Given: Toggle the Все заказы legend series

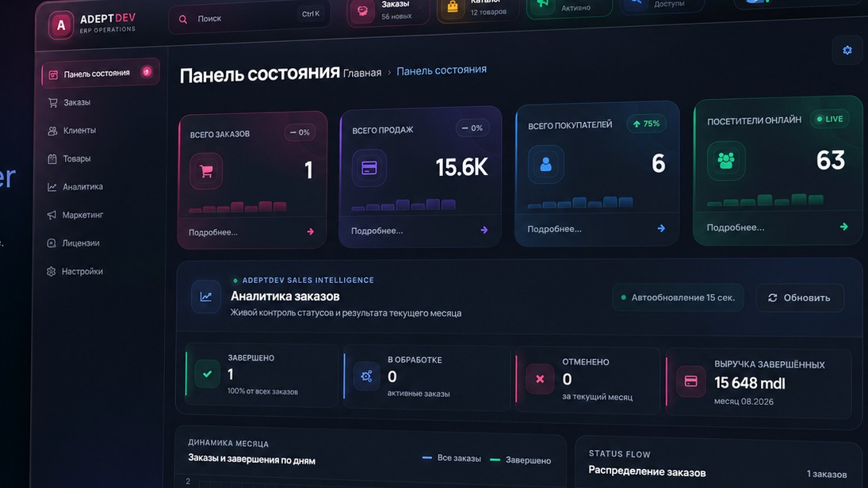Looking at the screenshot, I should [x=452, y=458].
